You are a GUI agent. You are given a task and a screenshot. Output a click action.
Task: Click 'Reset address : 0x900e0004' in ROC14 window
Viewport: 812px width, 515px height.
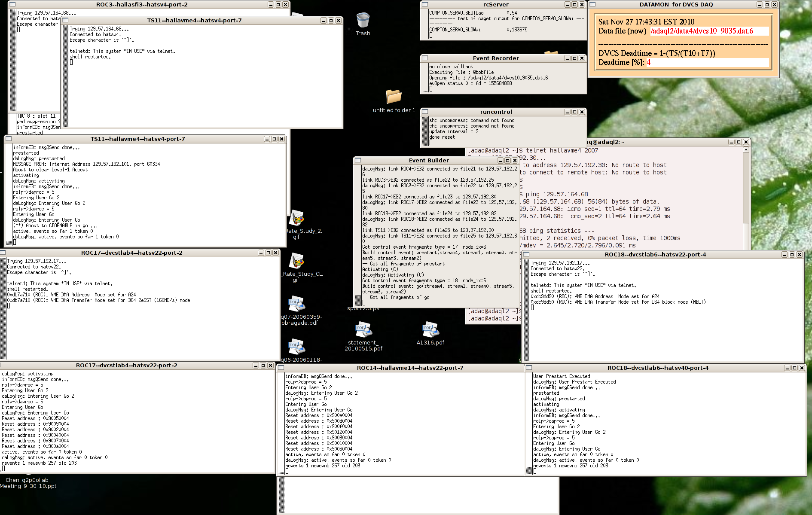[x=319, y=415]
